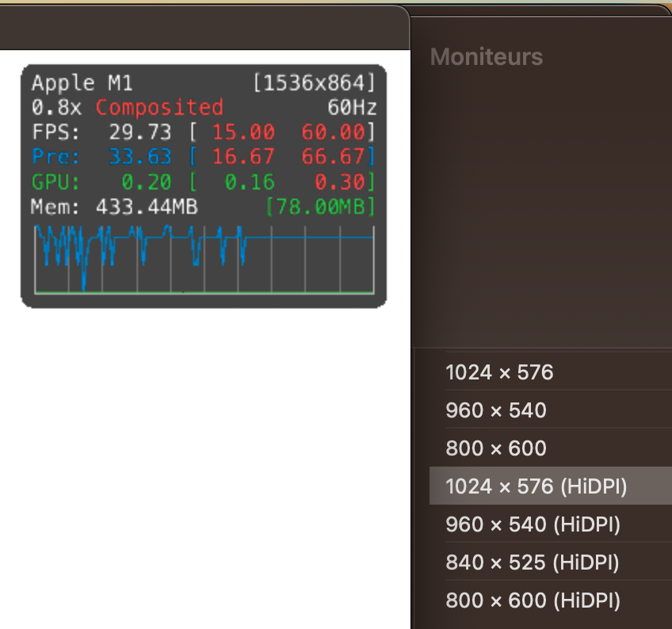
Task: Click the 16.67 present time value
Action: (x=243, y=156)
